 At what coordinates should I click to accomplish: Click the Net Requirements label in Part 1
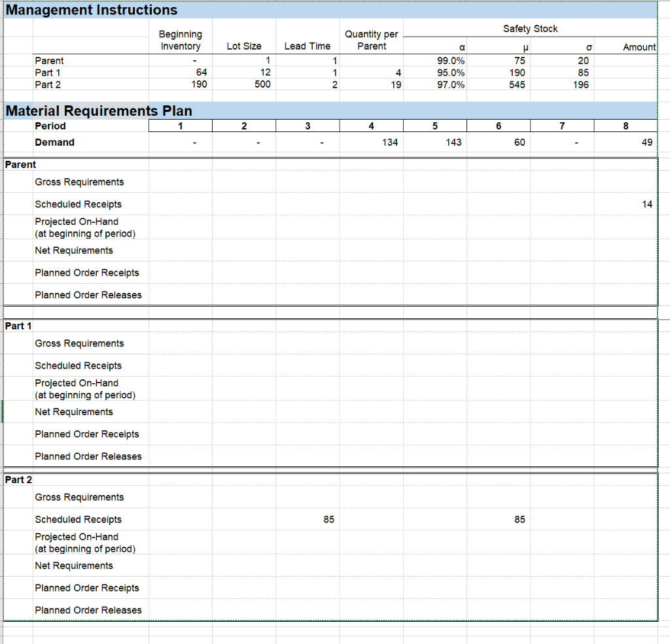(x=73, y=412)
